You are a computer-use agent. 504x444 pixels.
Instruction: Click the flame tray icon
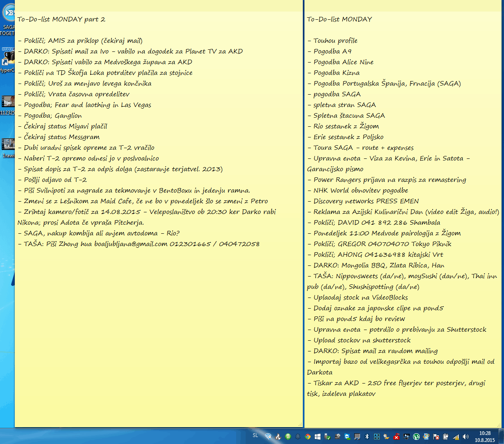click(x=278, y=437)
